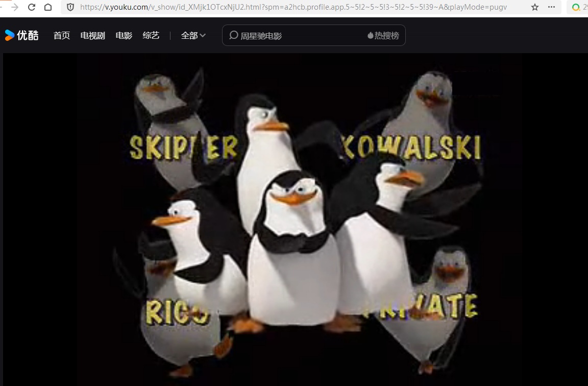Bookmark this page with star icon
Viewport: 588px width, 386px height.
[535, 7]
